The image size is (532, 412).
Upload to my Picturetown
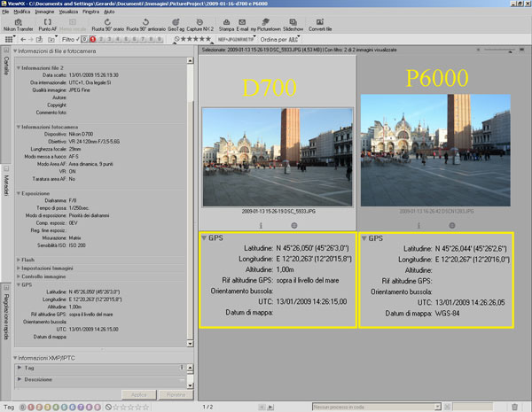pyautogui.click(x=266, y=25)
